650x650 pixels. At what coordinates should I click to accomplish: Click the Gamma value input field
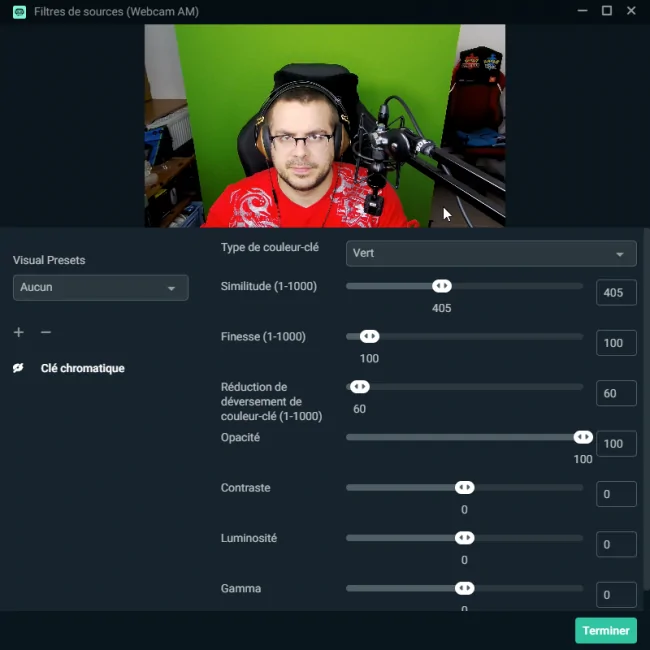coord(616,595)
